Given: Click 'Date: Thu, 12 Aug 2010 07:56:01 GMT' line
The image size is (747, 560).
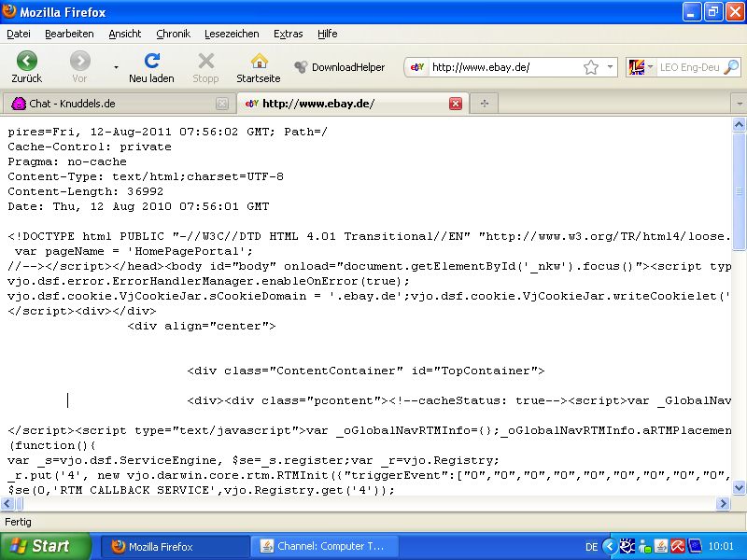Looking at the screenshot, I should pyautogui.click(x=138, y=206).
